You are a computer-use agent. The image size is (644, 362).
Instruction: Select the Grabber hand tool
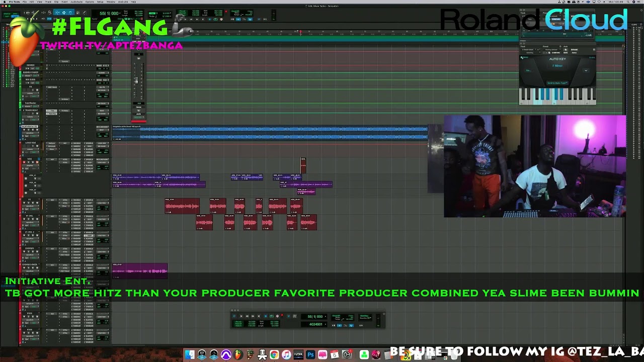(x=70, y=13)
